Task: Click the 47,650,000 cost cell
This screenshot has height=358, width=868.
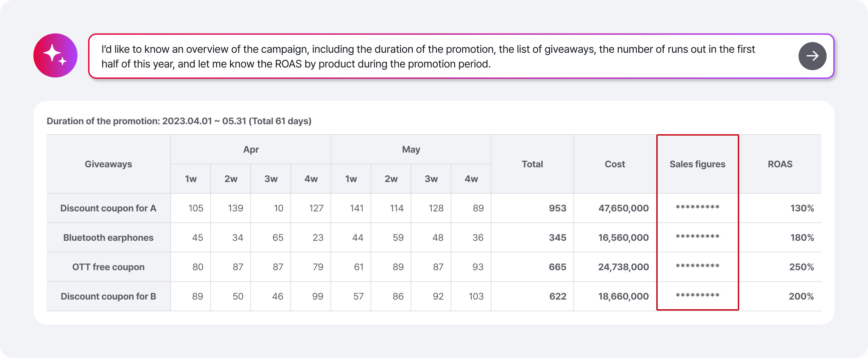Action: [623, 208]
